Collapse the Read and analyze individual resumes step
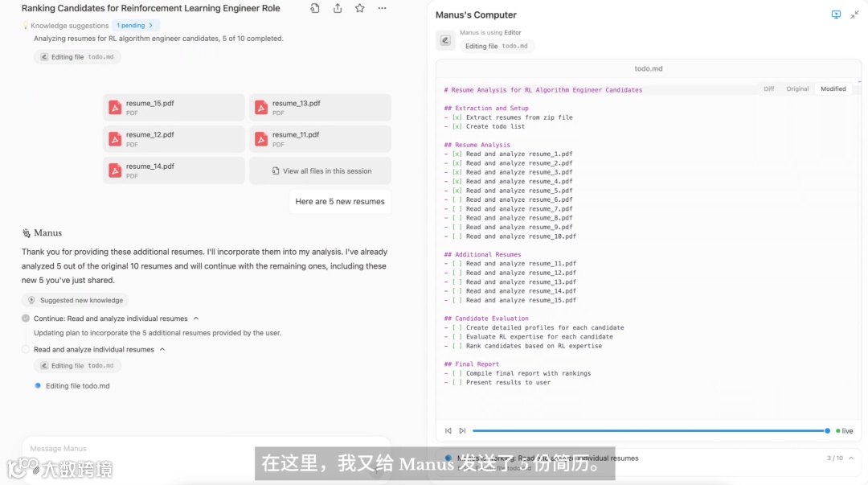This screenshot has height=485, width=868. click(x=162, y=350)
